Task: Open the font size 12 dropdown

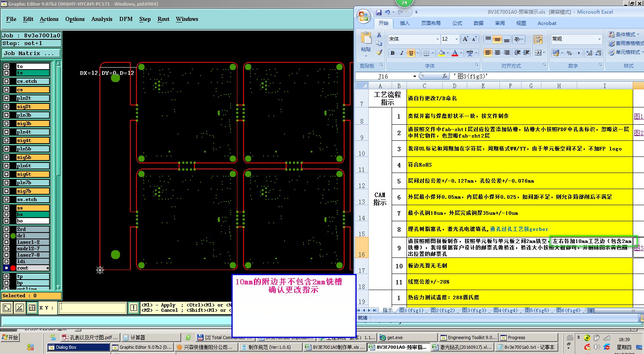Action: pyautogui.click(x=456, y=39)
